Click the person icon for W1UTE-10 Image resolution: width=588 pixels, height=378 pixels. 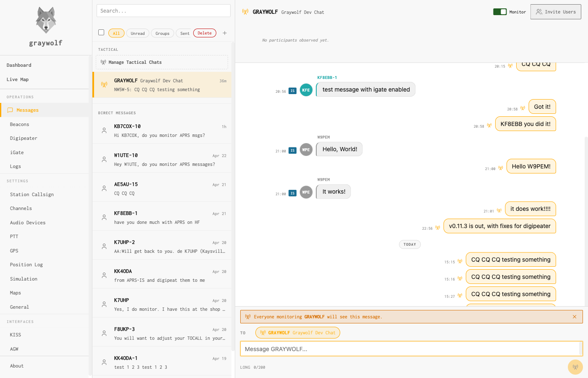point(104,160)
